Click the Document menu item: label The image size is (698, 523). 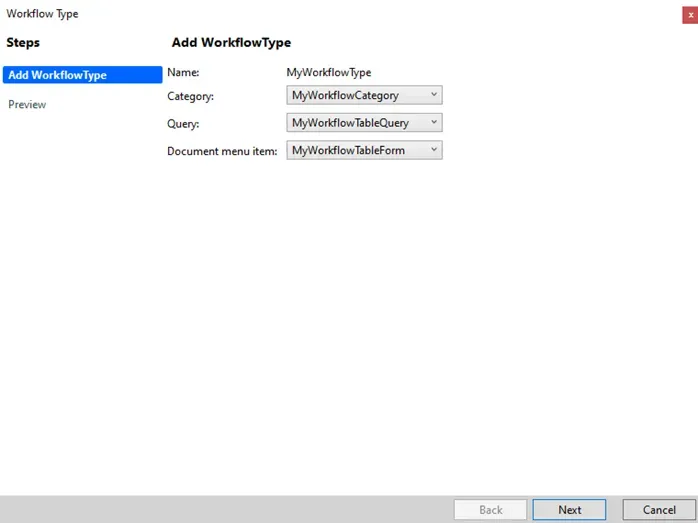point(222,151)
